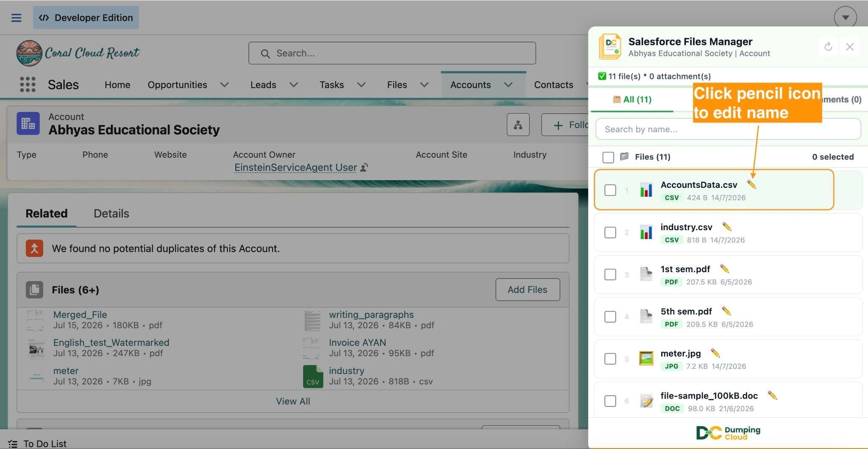The height and width of the screenshot is (449, 868).
Task: Click the 5th sem.pdf document icon
Action: pos(646,316)
